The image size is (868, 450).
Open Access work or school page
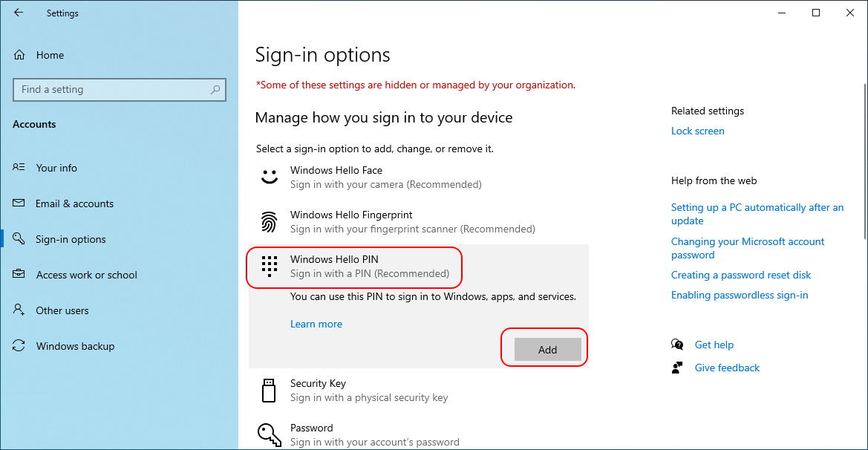coord(86,275)
